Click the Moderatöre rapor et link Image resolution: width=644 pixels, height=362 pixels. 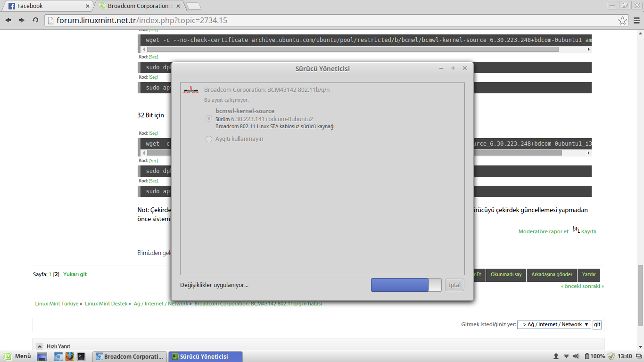544,231
